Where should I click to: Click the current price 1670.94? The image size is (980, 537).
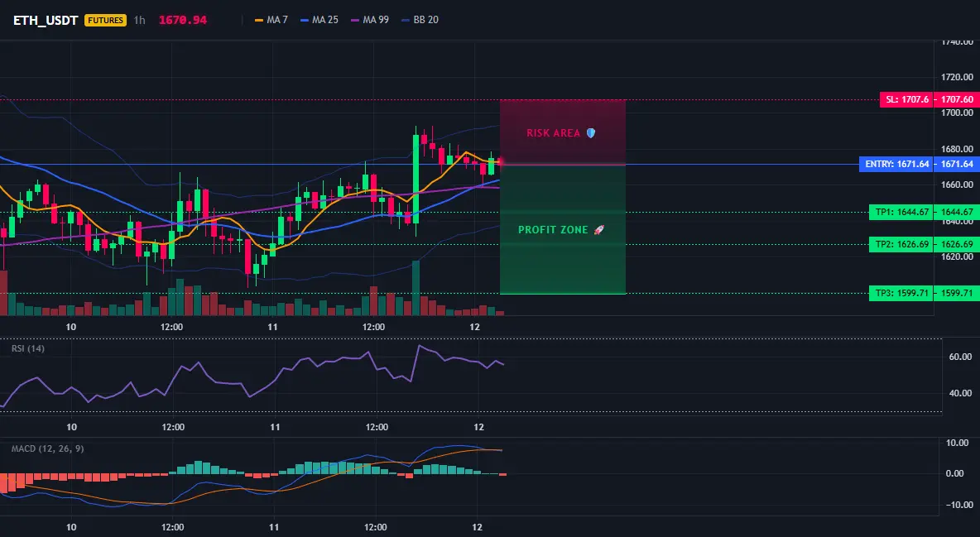[182, 20]
